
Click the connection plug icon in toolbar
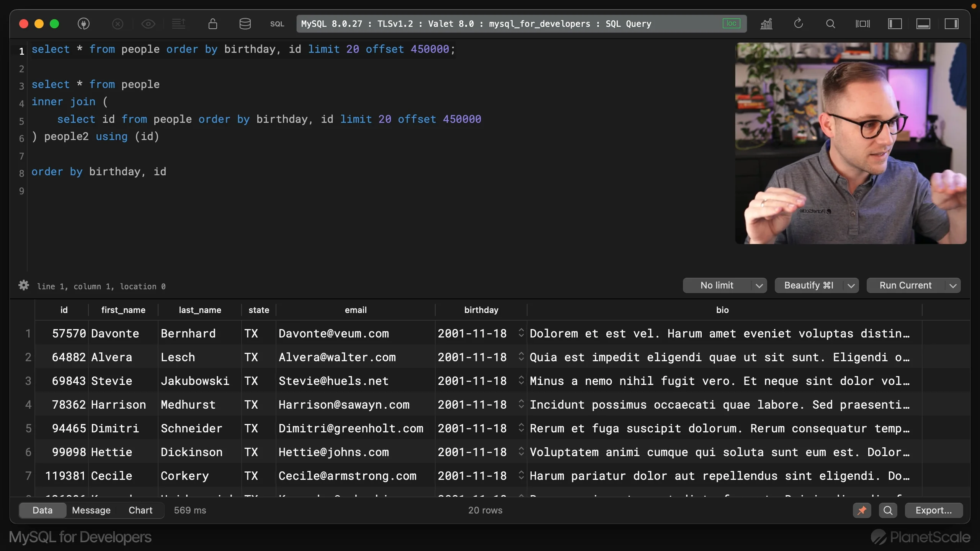coord(83,24)
